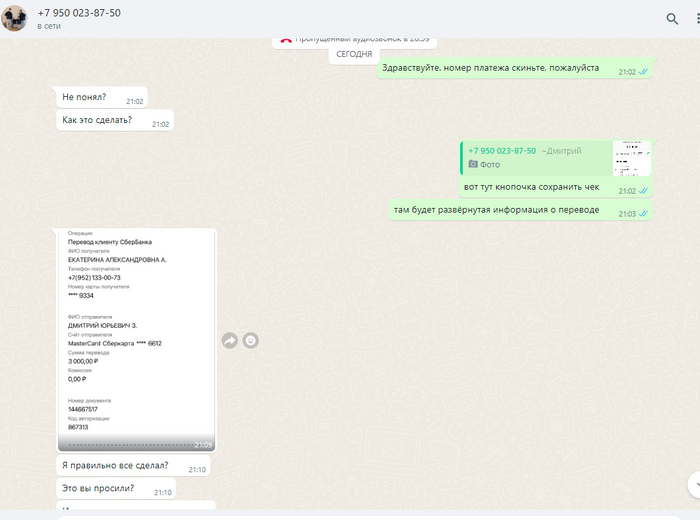Jump to bottom of the conversation

(695, 485)
